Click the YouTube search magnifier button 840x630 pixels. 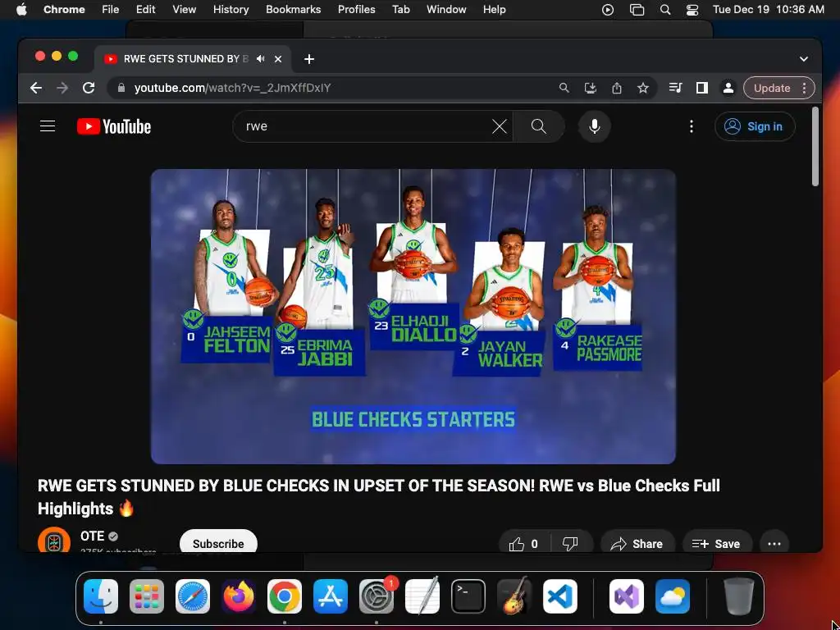point(538,126)
